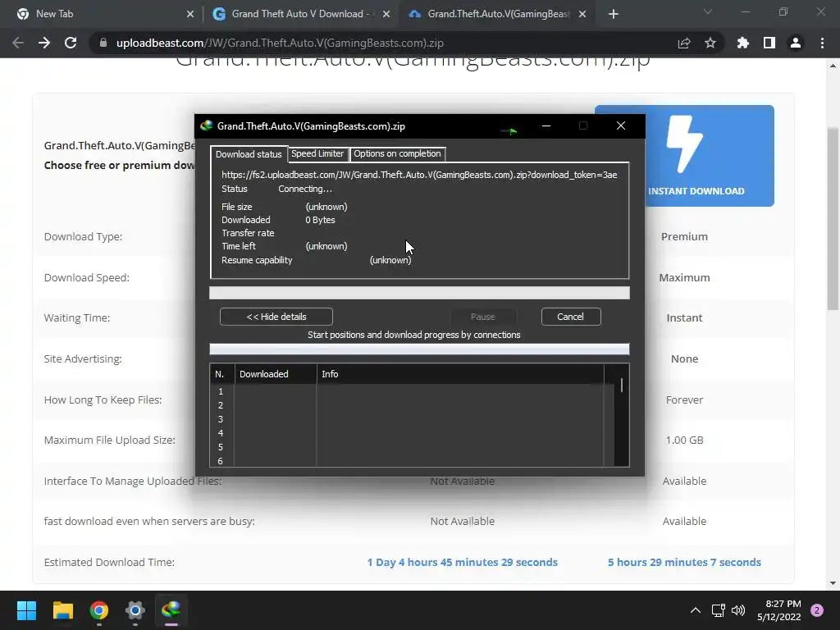Click the 'Premium' column label
Image resolution: width=840 pixels, height=630 pixels.
(x=684, y=237)
